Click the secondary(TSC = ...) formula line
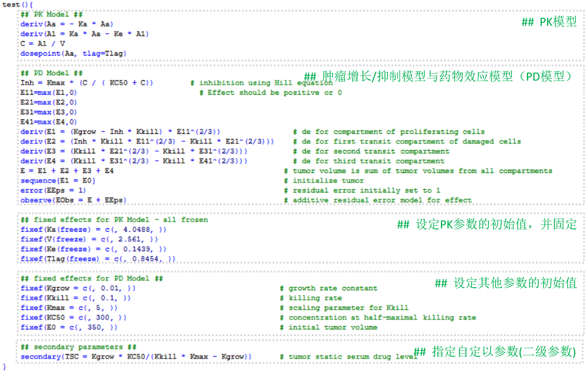The width and height of the screenshot is (588, 374). 136,357
